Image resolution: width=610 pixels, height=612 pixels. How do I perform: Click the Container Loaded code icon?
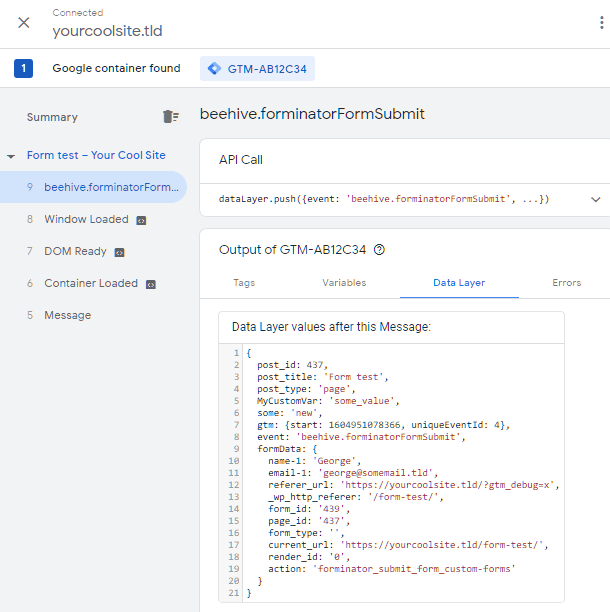[x=151, y=285]
